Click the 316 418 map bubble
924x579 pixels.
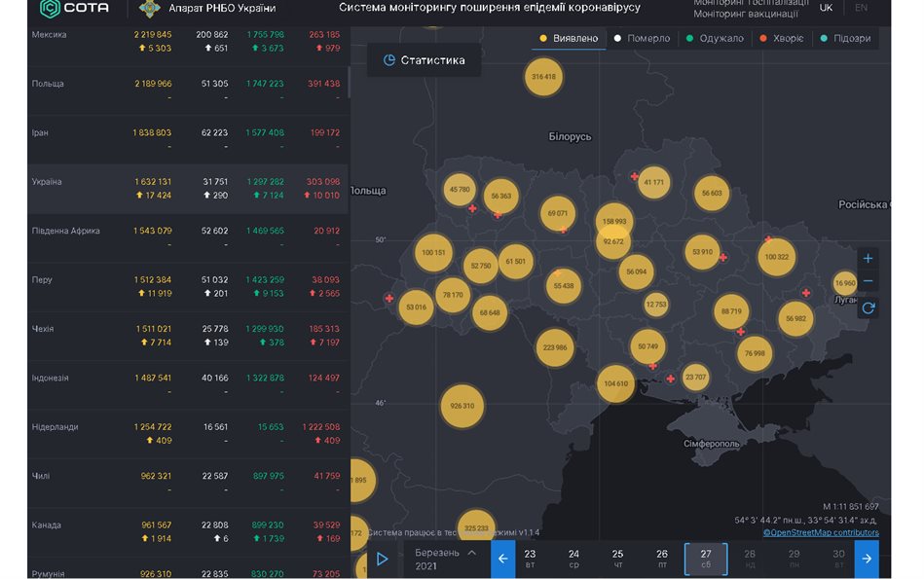coord(543,77)
